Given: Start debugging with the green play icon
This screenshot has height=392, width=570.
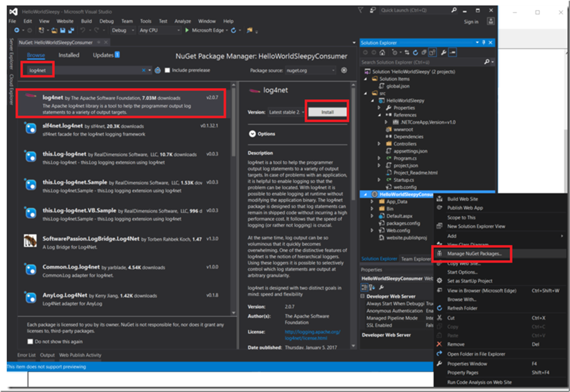Looking at the screenshot, I should pyautogui.click(x=187, y=30).
